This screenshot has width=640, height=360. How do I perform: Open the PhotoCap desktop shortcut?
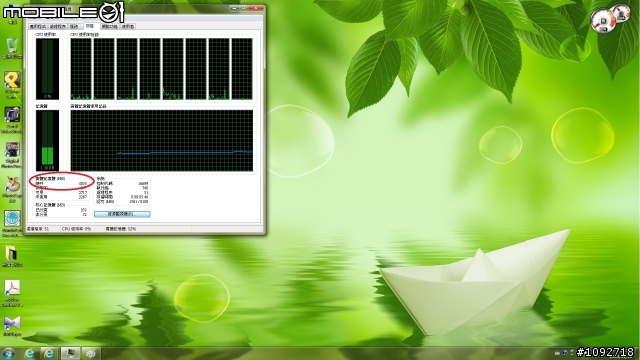point(12,190)
